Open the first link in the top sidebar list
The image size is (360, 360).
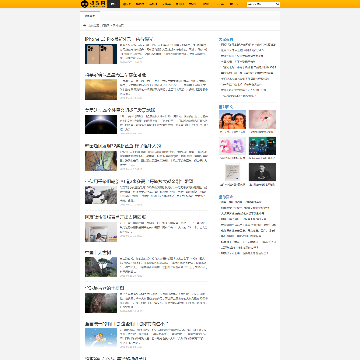coord(248,44)
